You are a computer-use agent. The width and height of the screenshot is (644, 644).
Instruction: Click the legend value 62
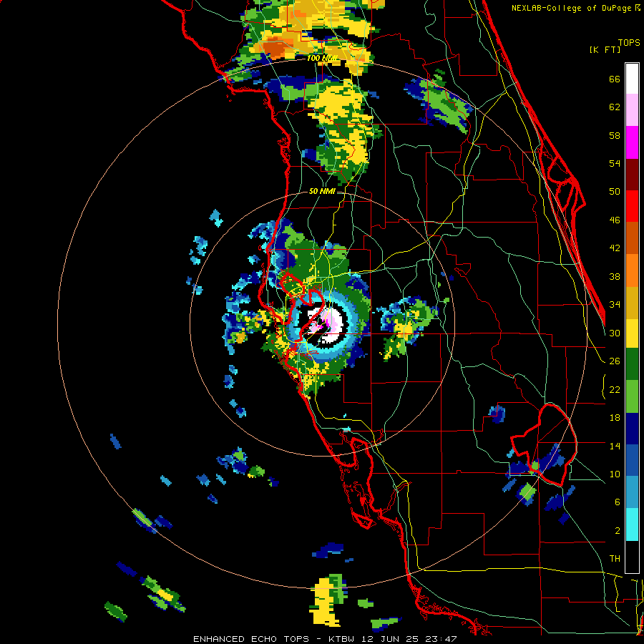pos(615,107)
